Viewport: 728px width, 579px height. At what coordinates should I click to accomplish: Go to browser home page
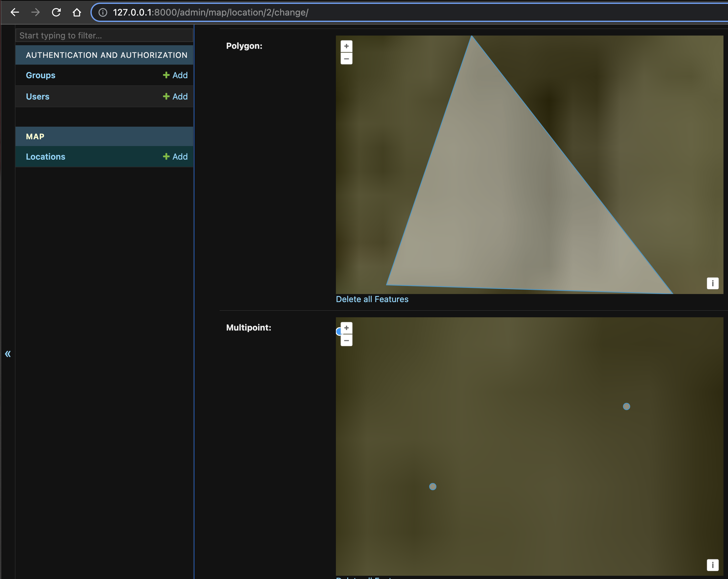pyautogui.click(x=77, y=13)
